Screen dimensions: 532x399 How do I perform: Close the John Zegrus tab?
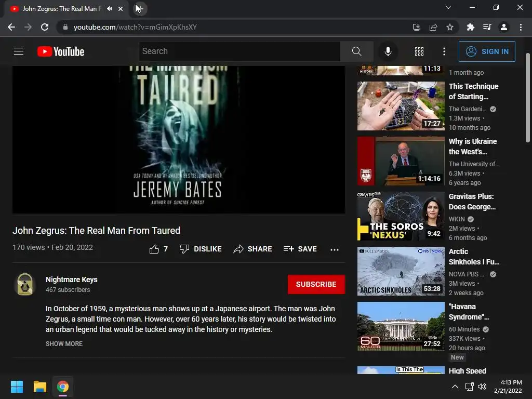121,9
